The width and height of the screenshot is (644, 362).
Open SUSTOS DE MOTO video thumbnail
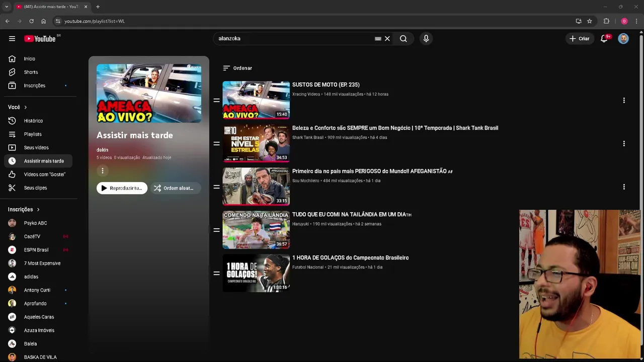[256, 100]
